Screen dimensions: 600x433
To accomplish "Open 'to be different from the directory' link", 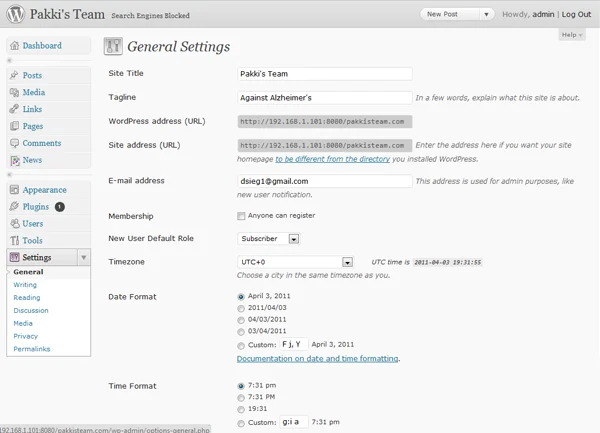I will point(333,159).
